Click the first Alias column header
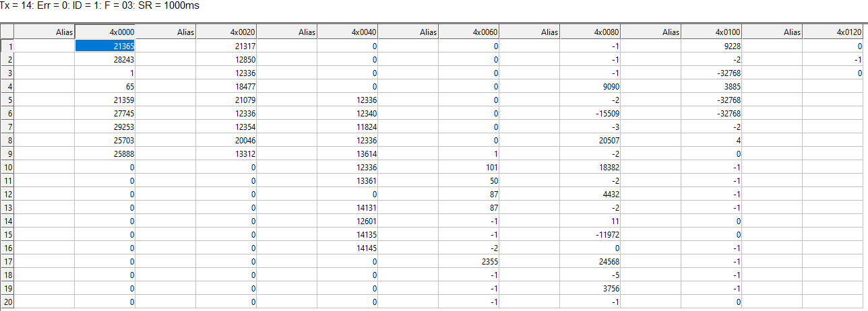 pos(44,32)
